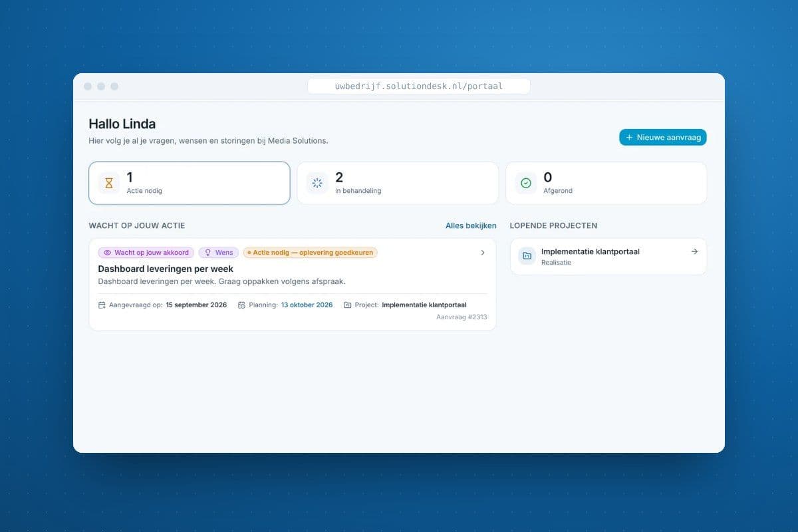Click the browser address bar showing solutiondesk.nl/portaal
This screenshot has height=532, width=798.
(419, 86)
